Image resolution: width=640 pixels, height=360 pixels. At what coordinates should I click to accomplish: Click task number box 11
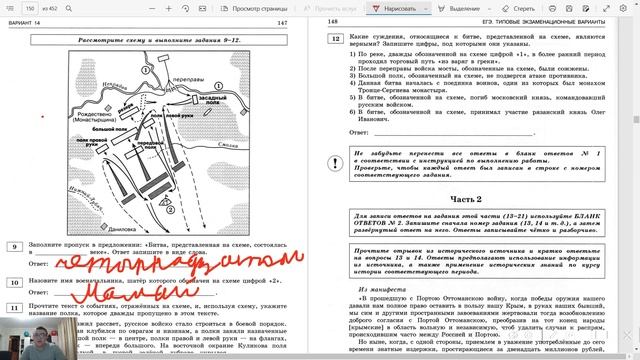15,308
